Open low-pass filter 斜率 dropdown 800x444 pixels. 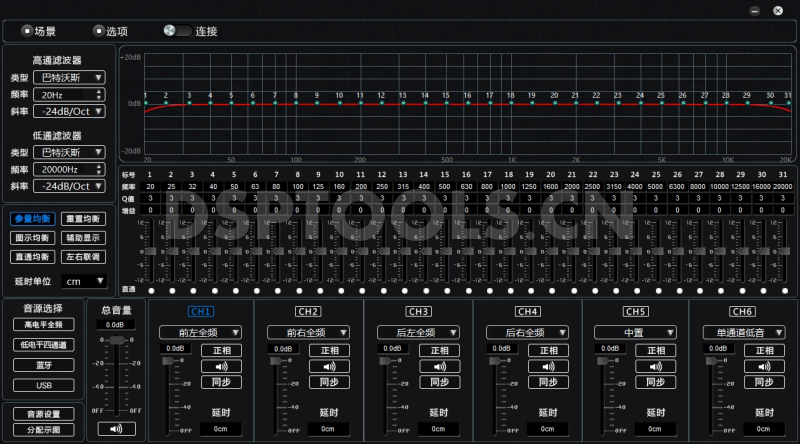tap(69, 186)
